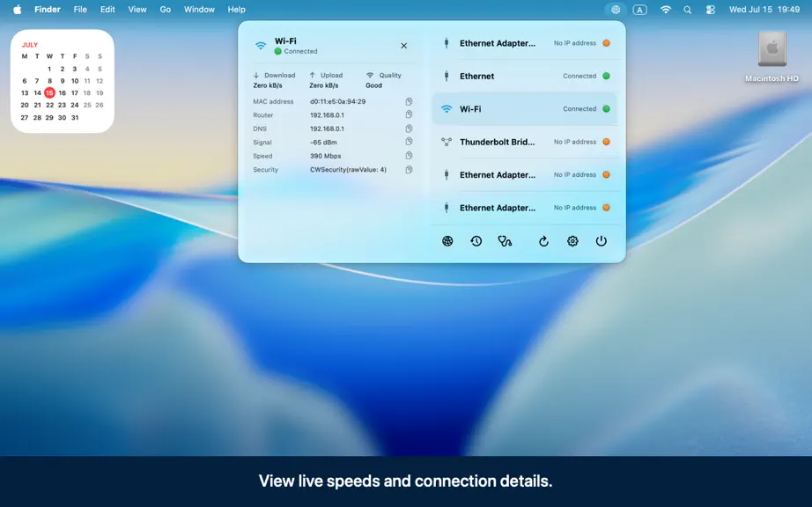This screenshot has height=507, width=812.
Task: Select Ethernet Adapter row below Thunderbolt Bridge
Action: tap(525, 175)
